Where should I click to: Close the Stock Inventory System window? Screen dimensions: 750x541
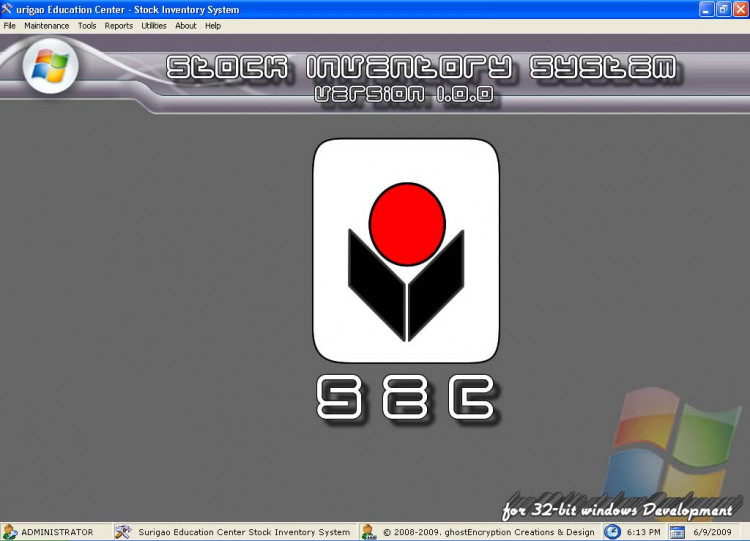click(740, 9)
